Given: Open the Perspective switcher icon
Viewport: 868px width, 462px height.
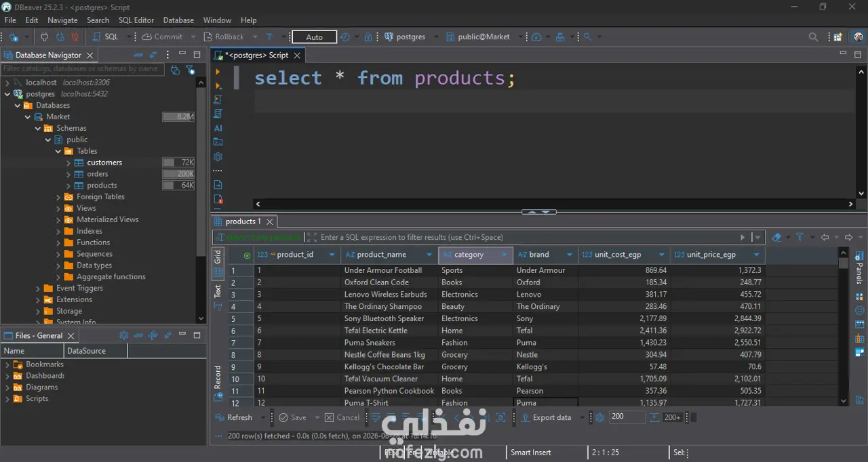Looking at the screenshot, I should point(838,37).
